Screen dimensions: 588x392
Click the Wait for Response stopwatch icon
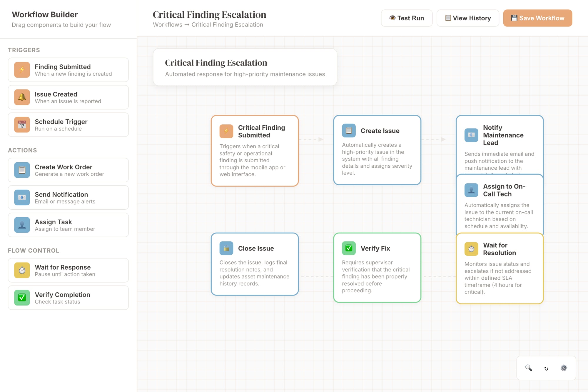(x=21, y=270)
